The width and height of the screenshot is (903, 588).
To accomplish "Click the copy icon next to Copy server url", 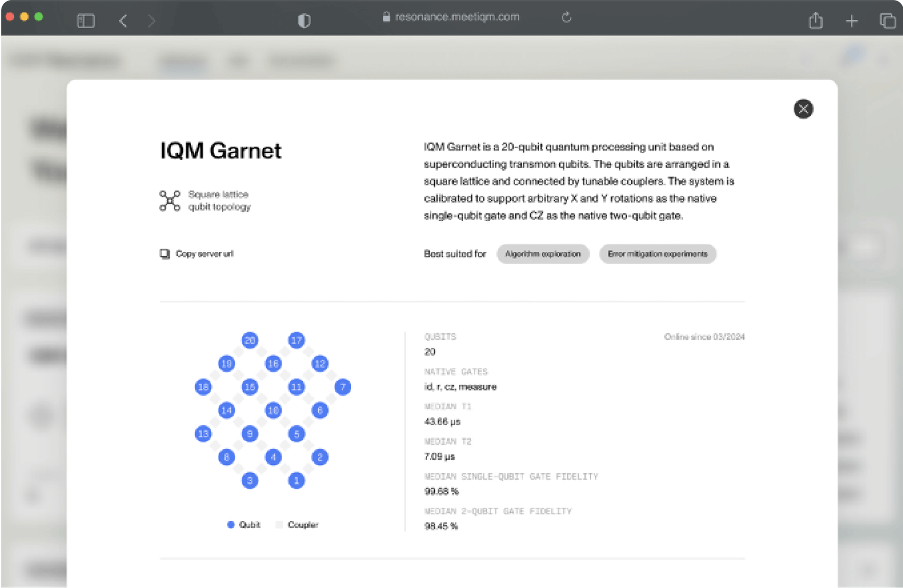I will [x=164, y=253].
